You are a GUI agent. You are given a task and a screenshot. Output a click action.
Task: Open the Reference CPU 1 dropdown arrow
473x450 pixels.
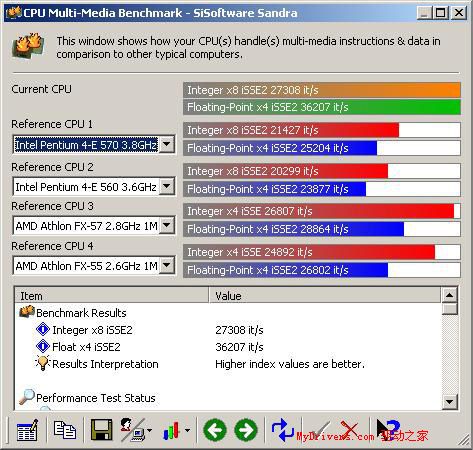[166, 144]
